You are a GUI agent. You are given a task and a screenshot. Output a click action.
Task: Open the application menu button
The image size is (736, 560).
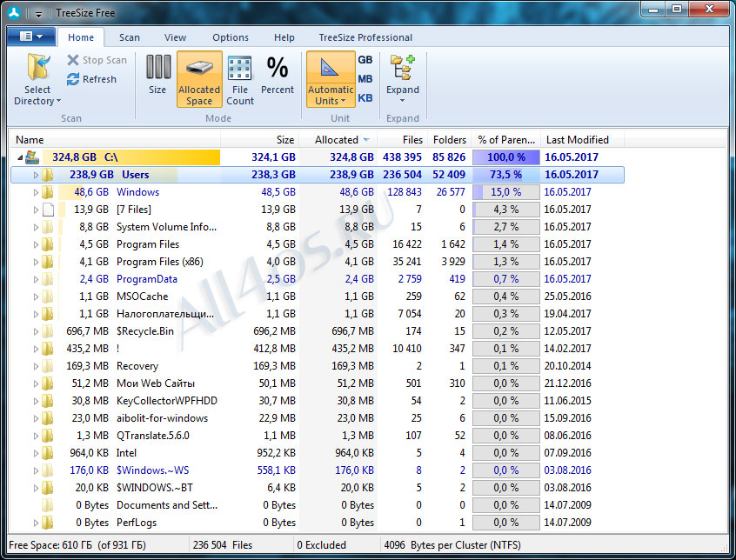tap(31, 37)
